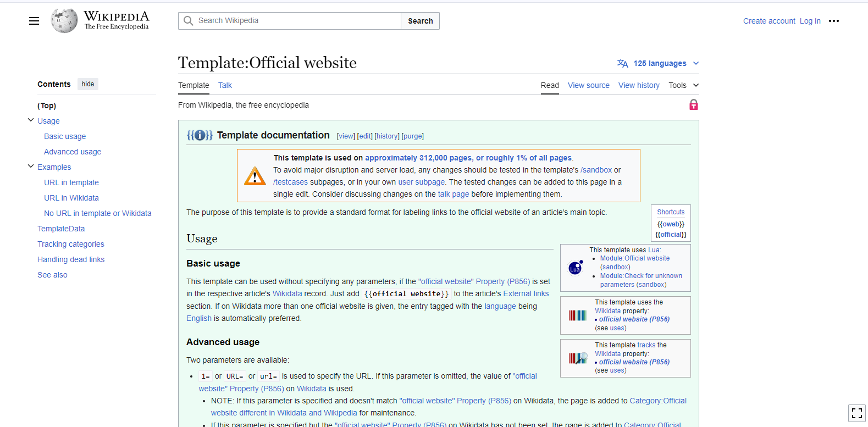Click the Lua logo icon
This screenshot has width=868, height=427.
(576, 267)
